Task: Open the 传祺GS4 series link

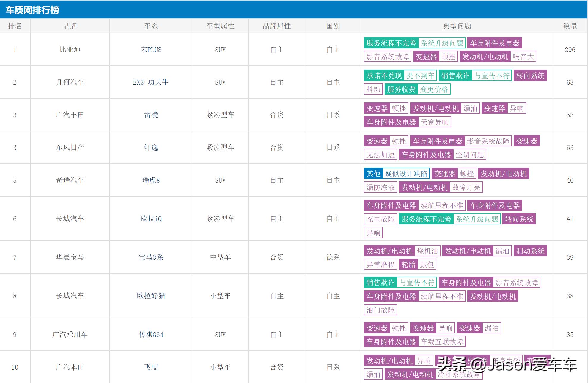Action: pyautogui.click(x=151, y=335)
